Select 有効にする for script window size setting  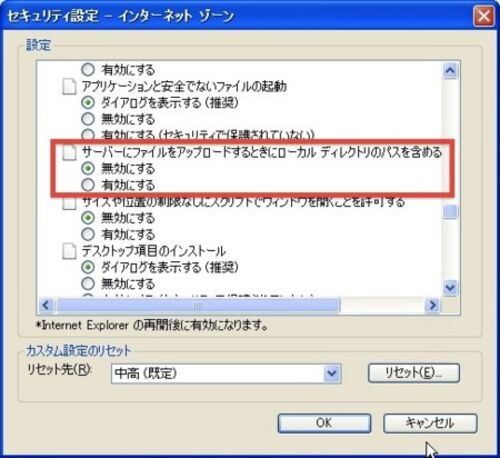click(88, 234)
